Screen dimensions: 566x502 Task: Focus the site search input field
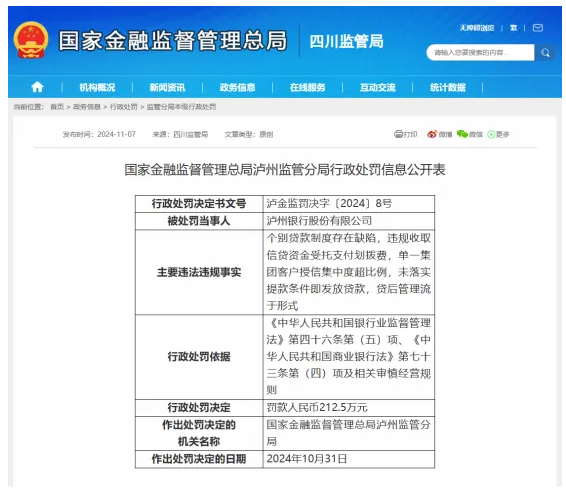pyautogui.click(x=480, y=53)
